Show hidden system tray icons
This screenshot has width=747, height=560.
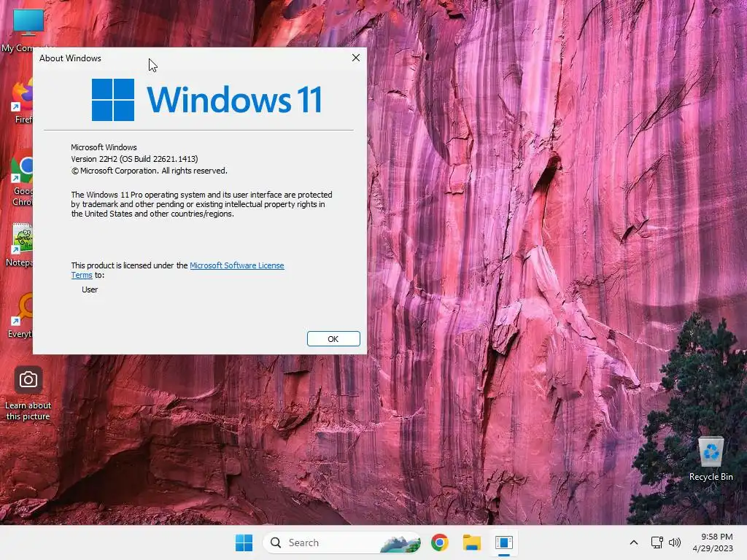click(x=634, y=542)
